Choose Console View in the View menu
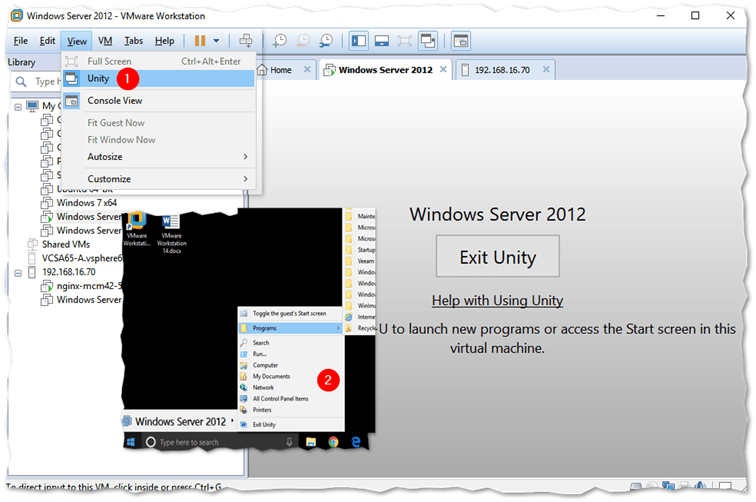 [158, 101]
